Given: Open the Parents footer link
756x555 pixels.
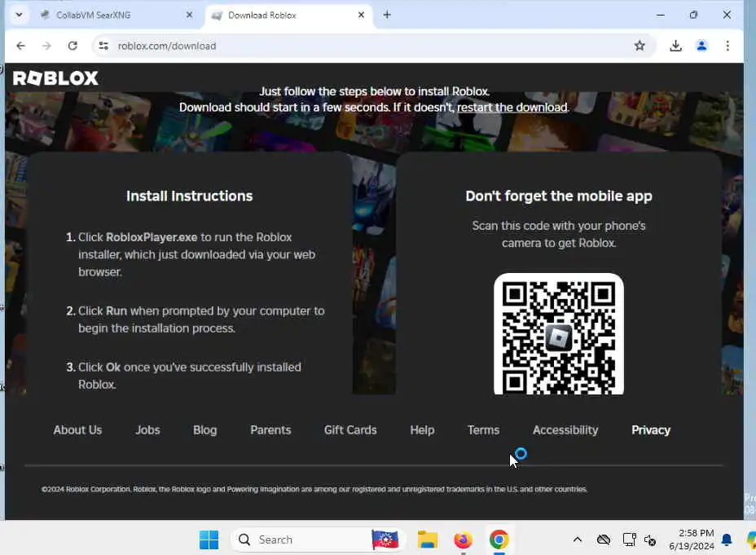Looking at the screenshot, I should pyautogui.click(x=270, y=430).
